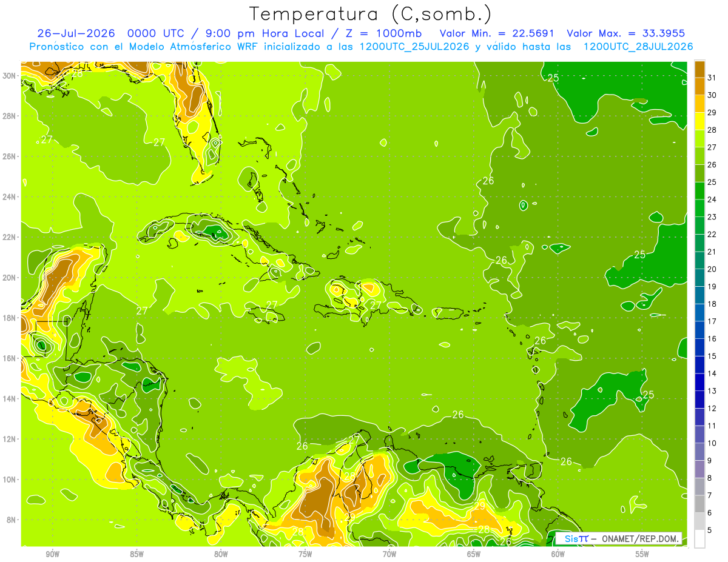The width and height of the screenshot is (728, 562).
Task: Click the white swatch at color scale bottom
Action: pos(700,539)
